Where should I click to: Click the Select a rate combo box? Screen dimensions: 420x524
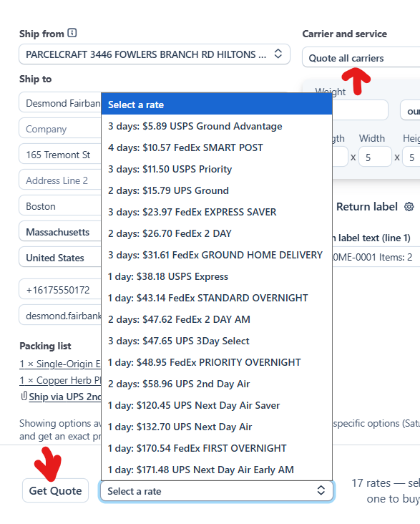click(217, 491)
